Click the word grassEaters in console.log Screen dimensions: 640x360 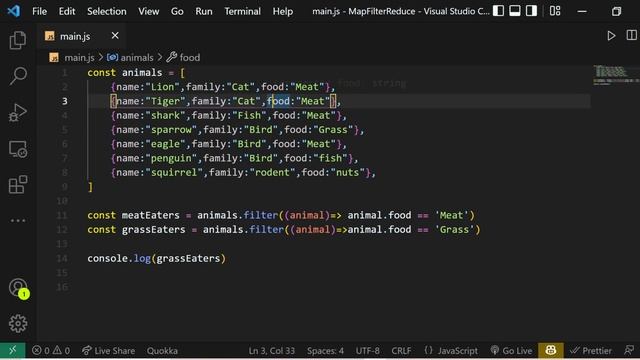tap(188, 258)
